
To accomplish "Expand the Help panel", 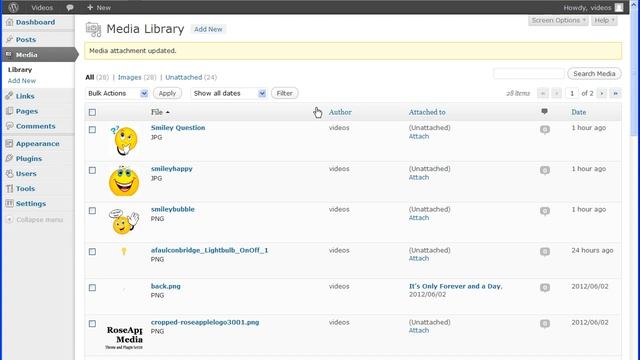I will pyautogui.click(x=604, y=20).
